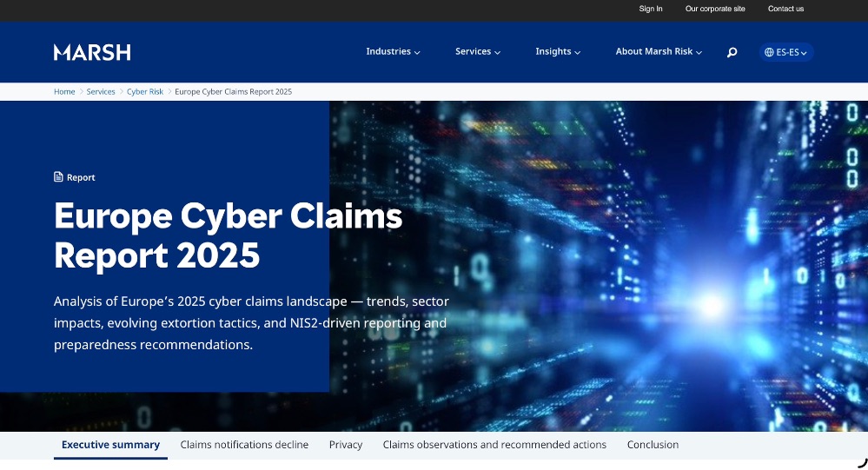Click the Marsh logo
This screenshot has width=868, height=470.
(x=92, y=52)
